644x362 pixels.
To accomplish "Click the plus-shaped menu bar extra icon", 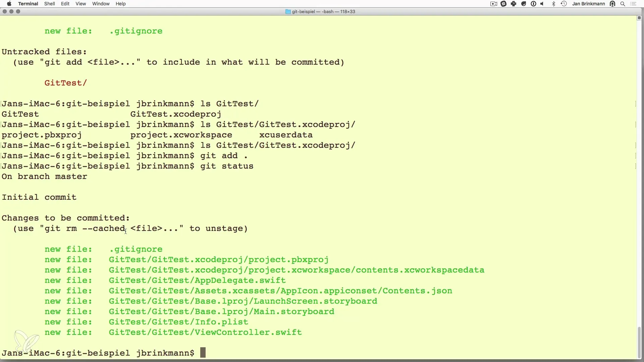I will pyautogui.click(x=514, y=4).
